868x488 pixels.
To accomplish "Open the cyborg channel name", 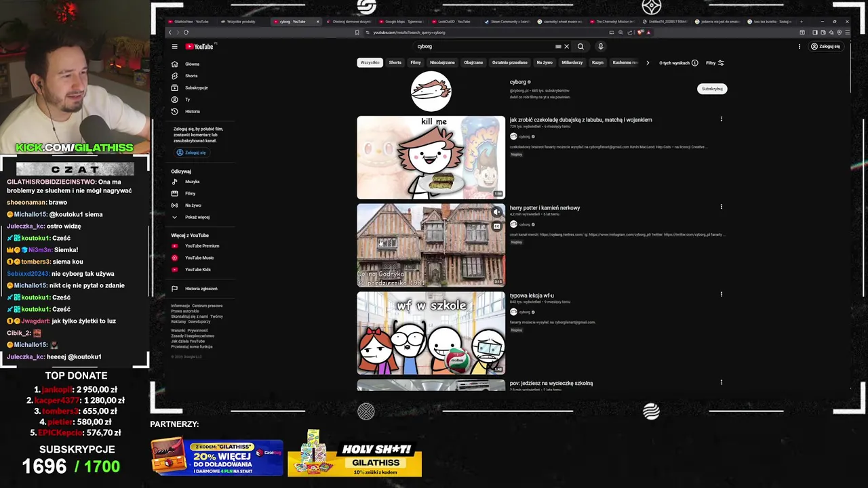I will click(x=518, y=82).
